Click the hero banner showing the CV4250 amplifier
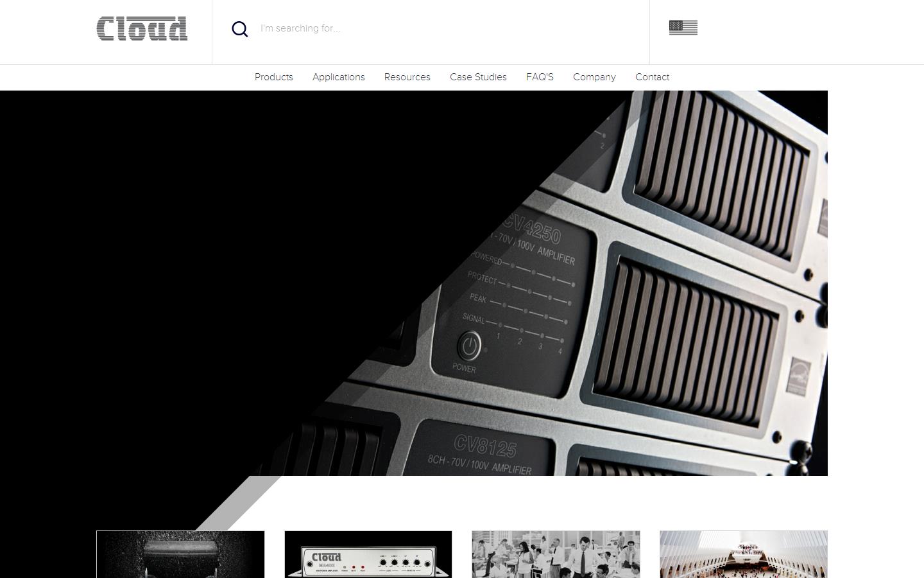 pos(414,283)
